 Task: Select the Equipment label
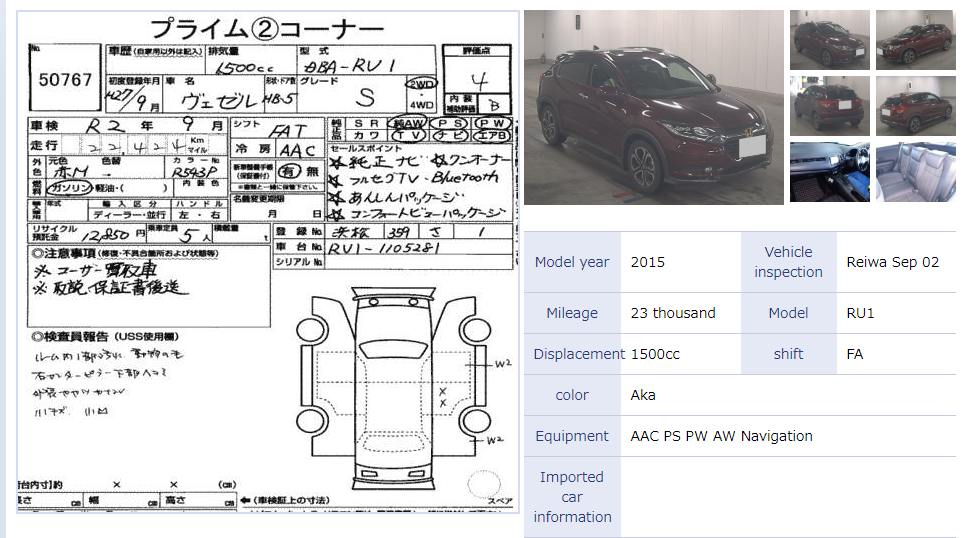(x=572, y=436)
